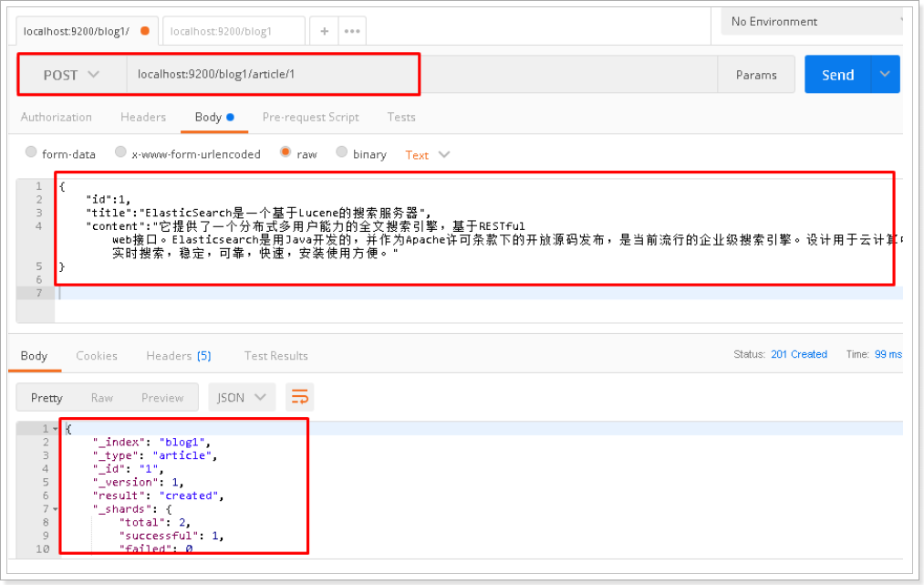Select the x-www-form-urlencoded radio option
The image size is (924, 585).
(120, 152)
